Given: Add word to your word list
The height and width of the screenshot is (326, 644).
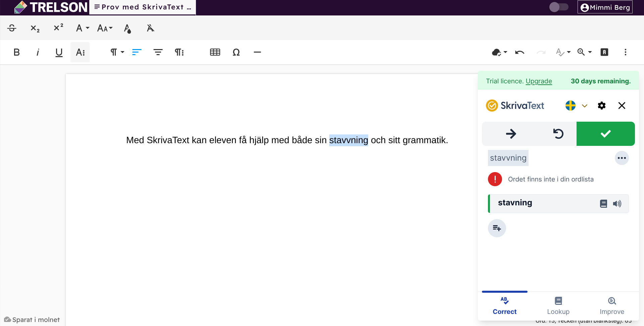Looking at the screenshot, I should (x=497, y=228).
